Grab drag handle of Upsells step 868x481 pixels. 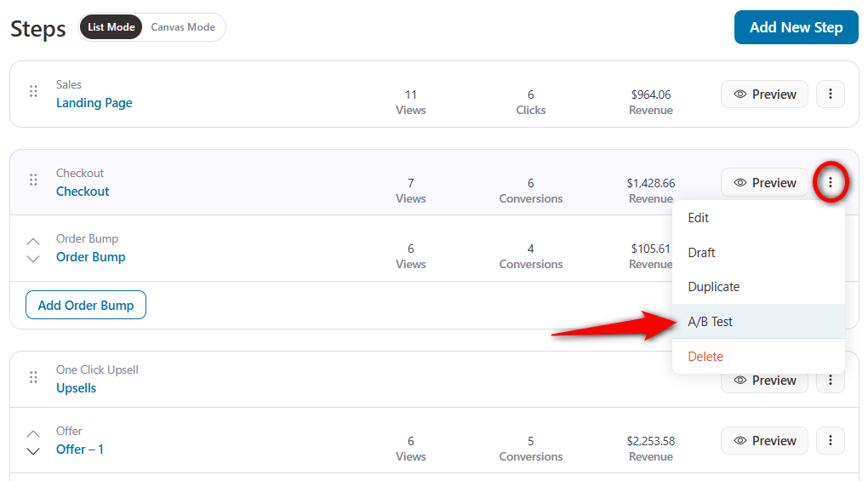point(33,377)
